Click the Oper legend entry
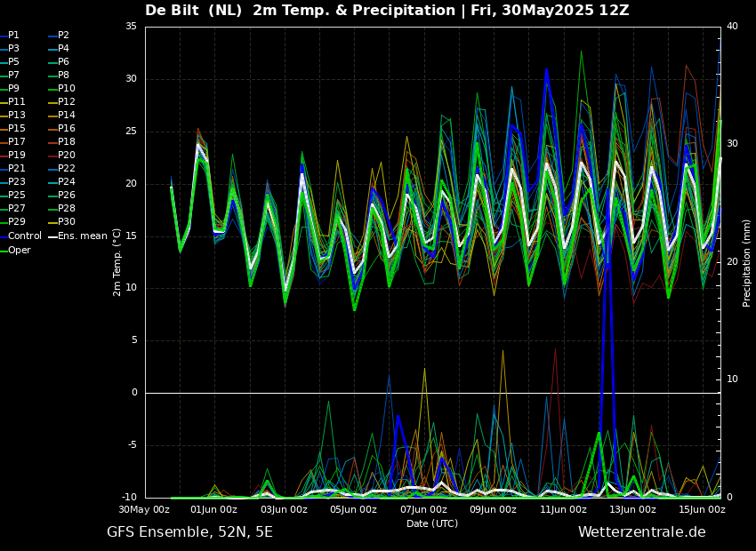The image size is (756, 551). click(x=20, y=250)
